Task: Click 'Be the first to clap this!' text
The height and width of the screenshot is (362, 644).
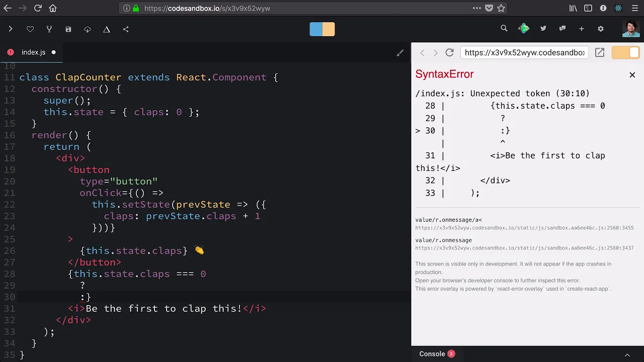Action: click(164, 309)
